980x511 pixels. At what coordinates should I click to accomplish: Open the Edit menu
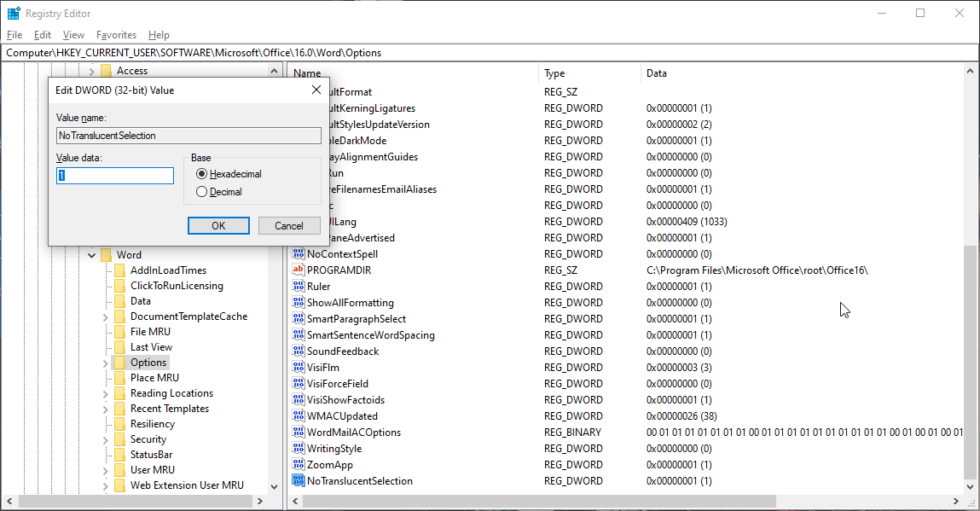tap(43, 35)
